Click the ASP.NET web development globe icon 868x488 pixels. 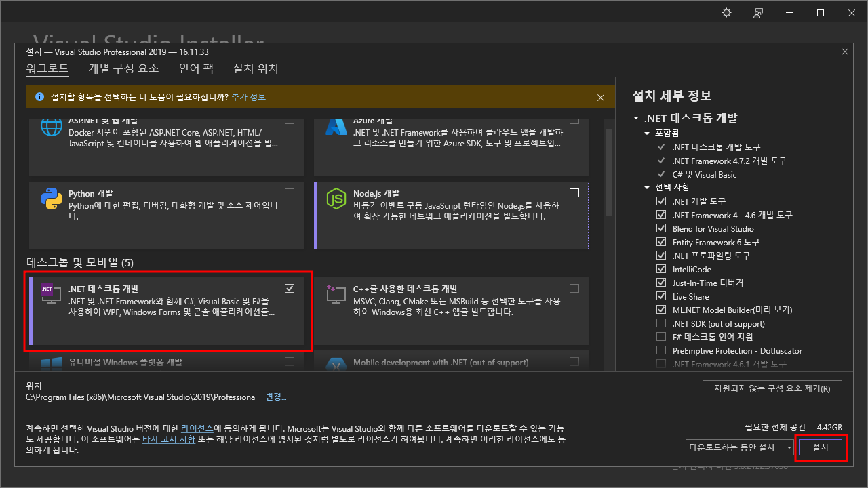coord(52,127)
